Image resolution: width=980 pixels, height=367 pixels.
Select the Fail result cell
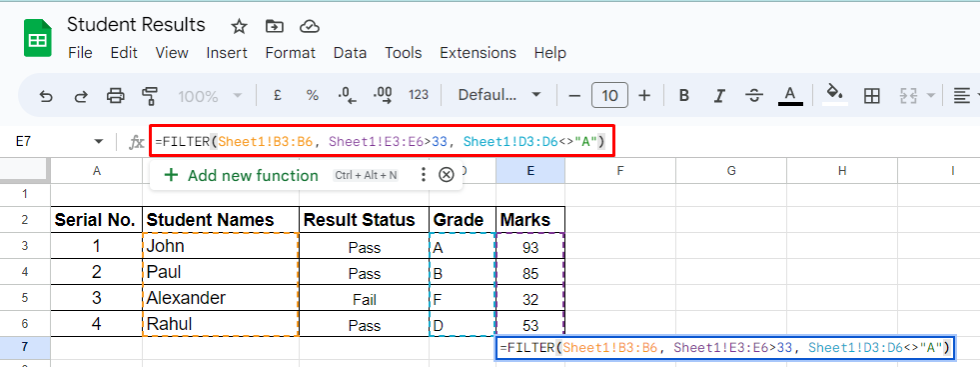(x=365, y=298)
